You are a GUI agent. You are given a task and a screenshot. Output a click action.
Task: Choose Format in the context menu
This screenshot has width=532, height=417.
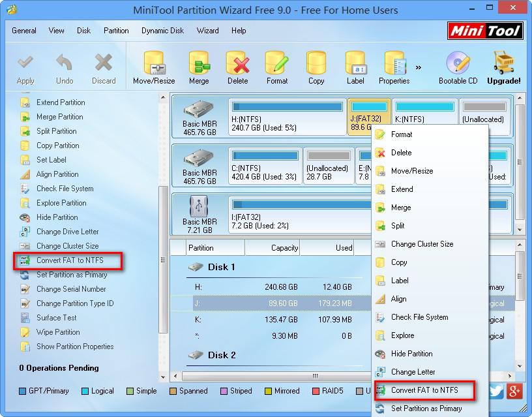click(x=430, y=134)
